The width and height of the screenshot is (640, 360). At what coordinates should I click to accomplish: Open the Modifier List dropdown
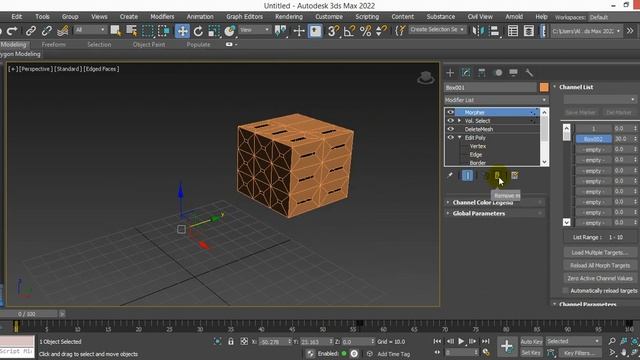click(496, 100)
